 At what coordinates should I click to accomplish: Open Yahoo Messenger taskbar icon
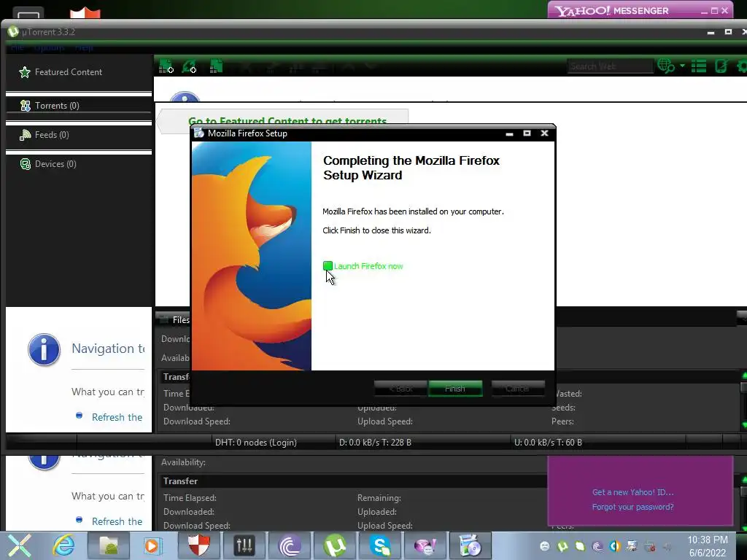(425, 545)
